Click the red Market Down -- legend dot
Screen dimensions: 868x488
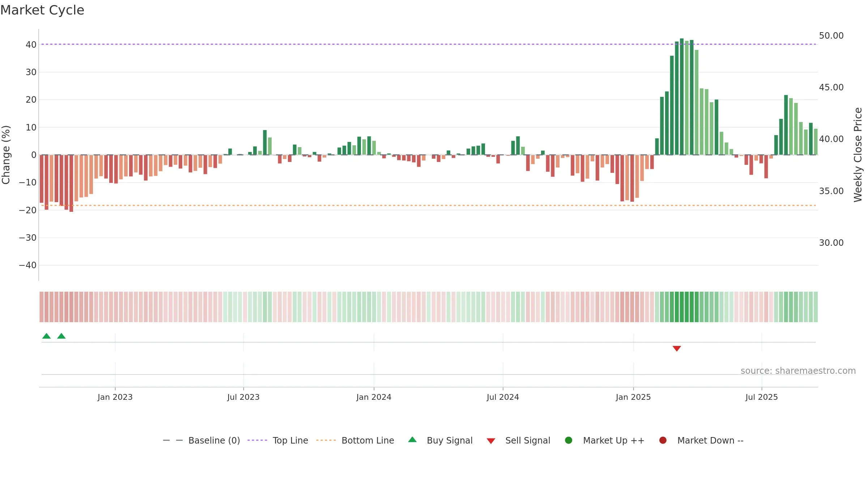click(x=663, y=440)
